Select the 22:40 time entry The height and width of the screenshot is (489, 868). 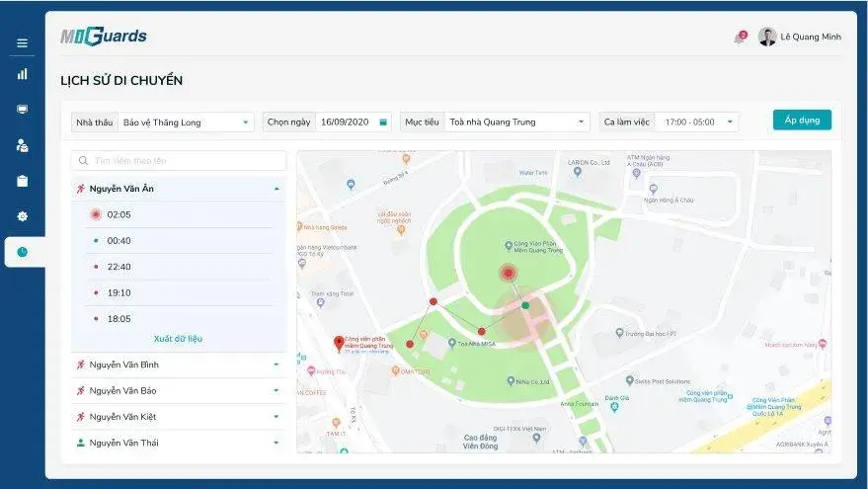pos(179,267)
